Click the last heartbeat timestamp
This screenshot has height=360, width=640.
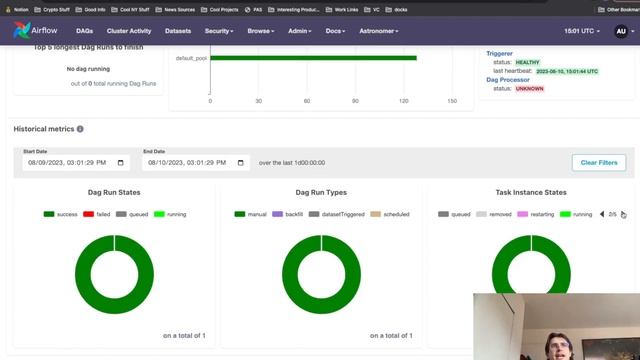coord(567,71)
